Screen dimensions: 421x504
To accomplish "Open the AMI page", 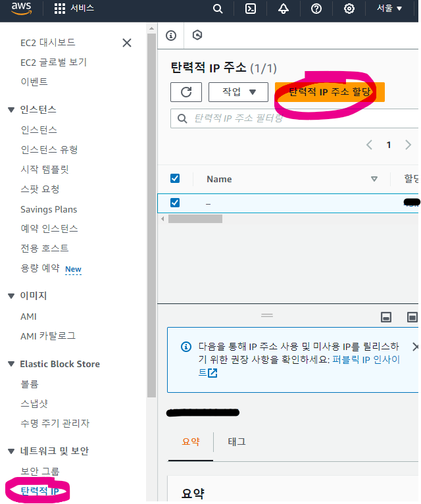I will [28, 316].
